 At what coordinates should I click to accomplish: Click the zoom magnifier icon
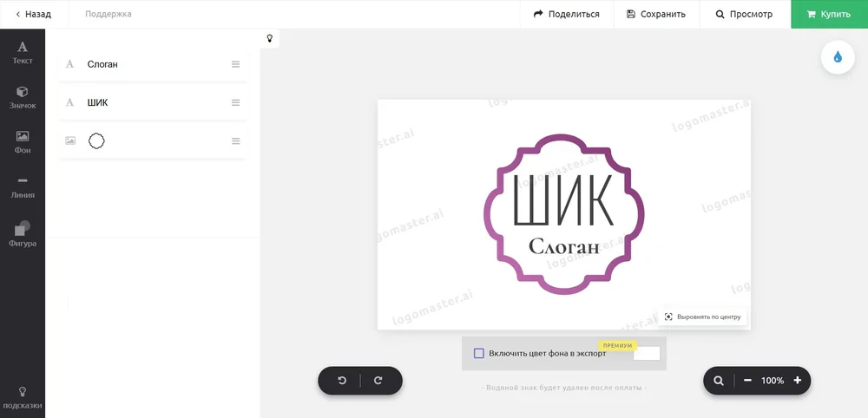coord(719,381)
